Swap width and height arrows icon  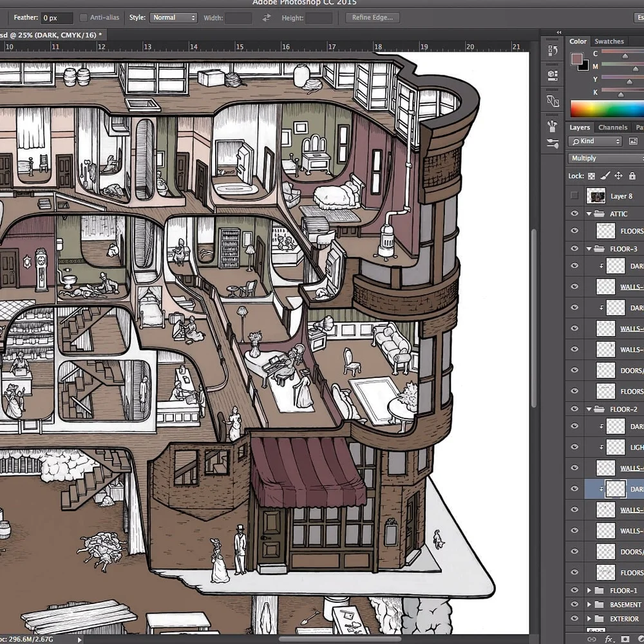267,18
